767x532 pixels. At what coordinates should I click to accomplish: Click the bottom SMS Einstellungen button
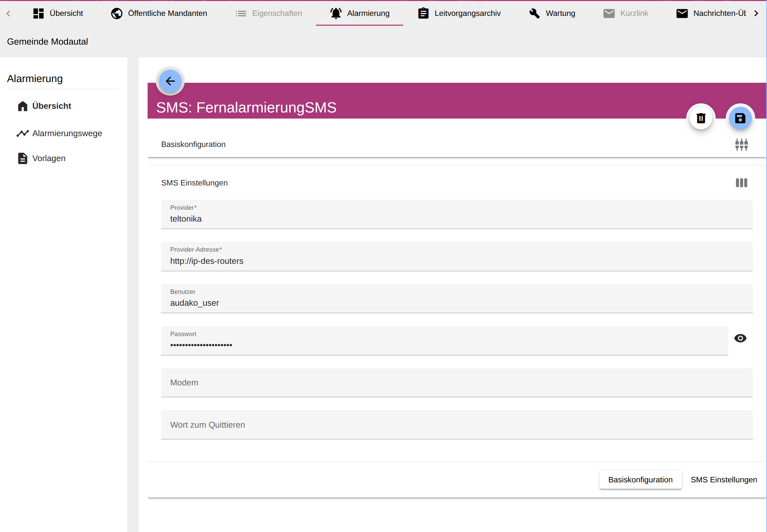723,480
